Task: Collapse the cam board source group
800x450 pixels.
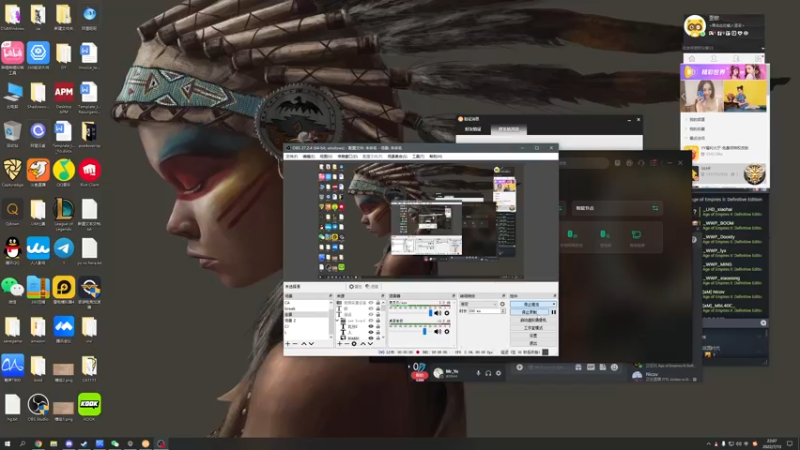Action: pos(338,321)
